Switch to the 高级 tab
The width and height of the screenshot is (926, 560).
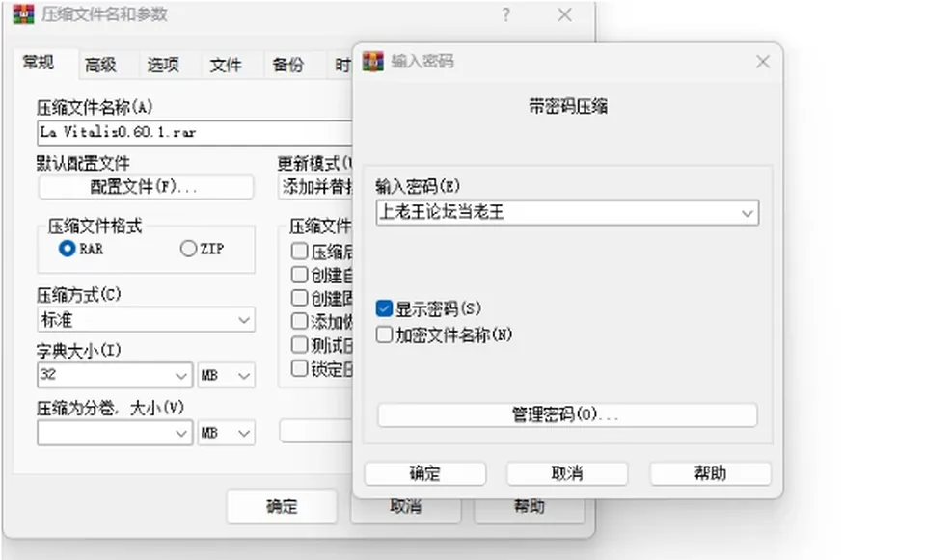100,65
